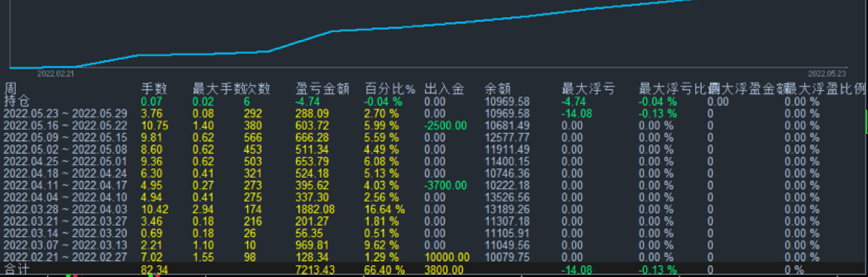
Task: Click the 最大浮亏 column header
Action: pos(588,88)
